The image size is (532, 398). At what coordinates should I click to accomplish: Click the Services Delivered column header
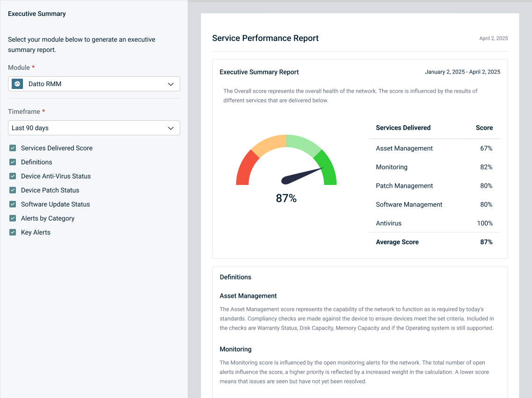[x=403, y=128]
